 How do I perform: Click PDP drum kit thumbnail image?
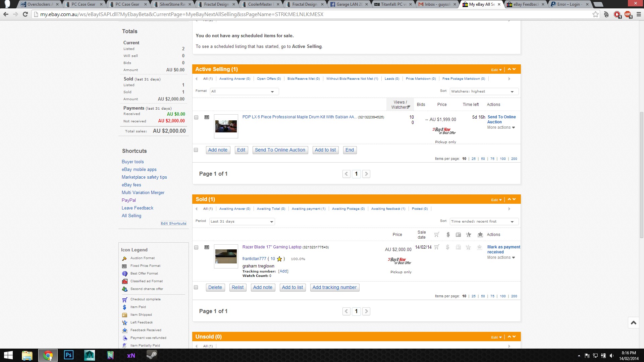pyautogui.click(x=226, y=126)
